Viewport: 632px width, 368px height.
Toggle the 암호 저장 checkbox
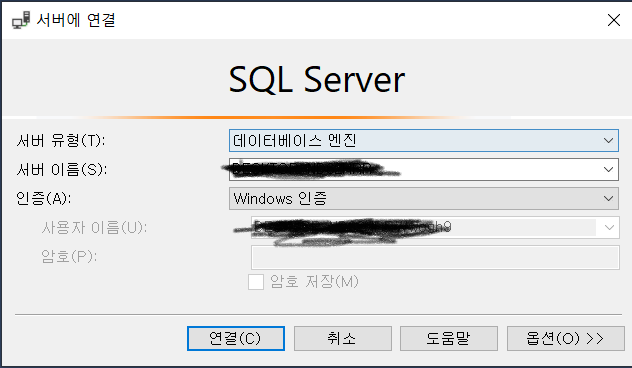coord(256,282)
